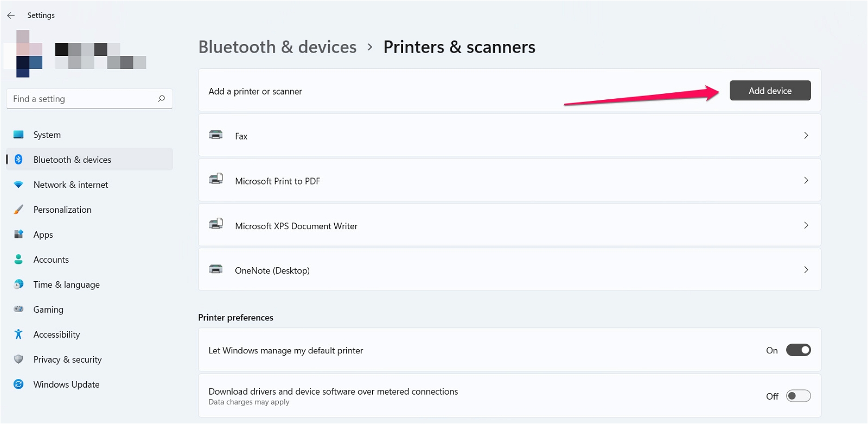This screenshot has width=868, height=424.
Task: Click the Privacy shield icon
Action: click(18, 359)
